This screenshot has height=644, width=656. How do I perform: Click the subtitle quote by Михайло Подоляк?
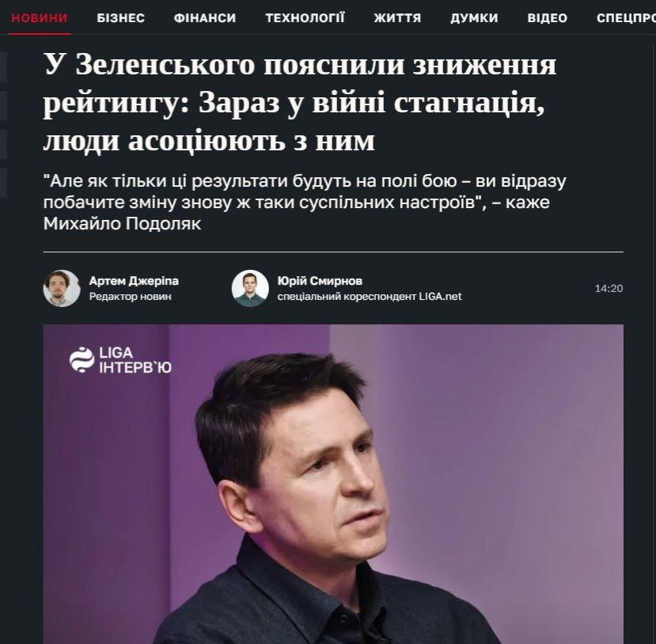tap(305, 203)
